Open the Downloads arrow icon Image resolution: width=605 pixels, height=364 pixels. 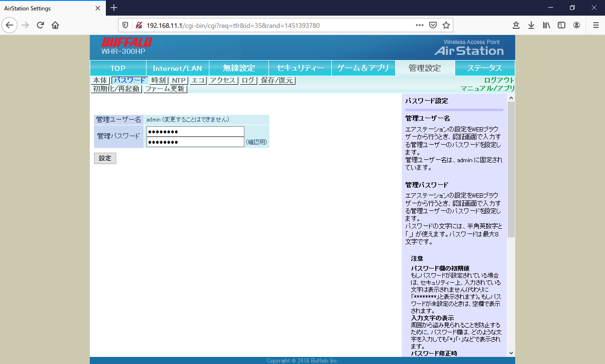click(531, 25)
